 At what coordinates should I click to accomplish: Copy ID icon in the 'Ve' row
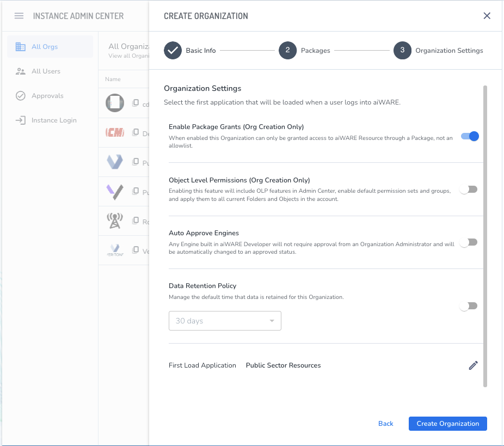(136, 250)
